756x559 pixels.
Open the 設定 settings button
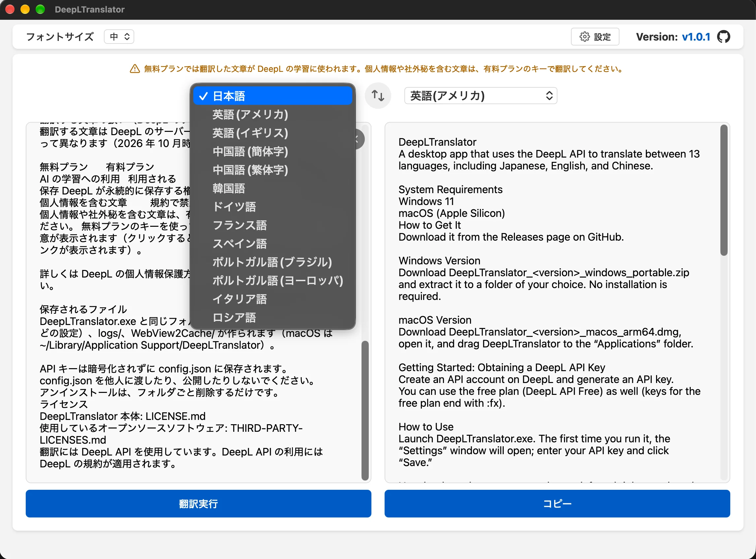point(595,37)
